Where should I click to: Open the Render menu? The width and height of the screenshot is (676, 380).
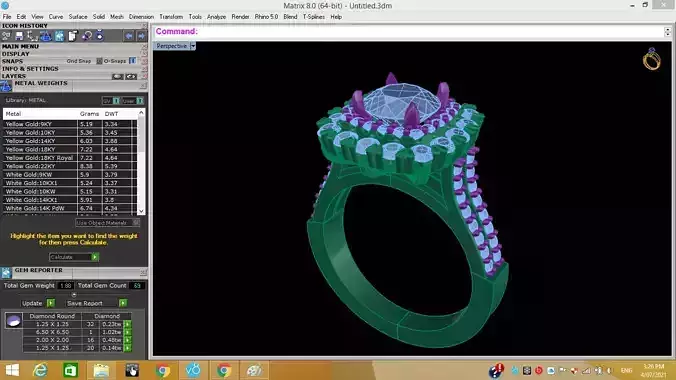240,17
